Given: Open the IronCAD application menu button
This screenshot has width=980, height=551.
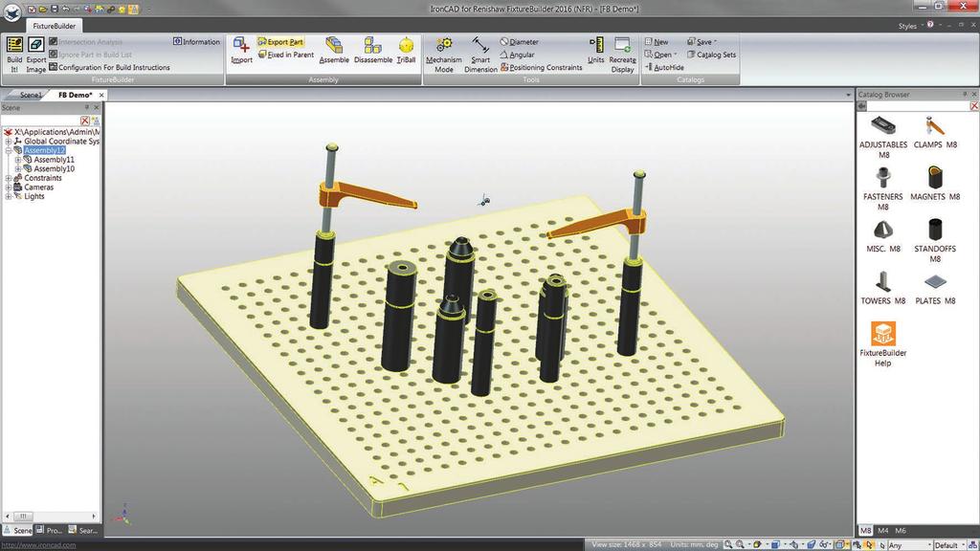Looking at the screenshot, I should [x=11, y=11].
